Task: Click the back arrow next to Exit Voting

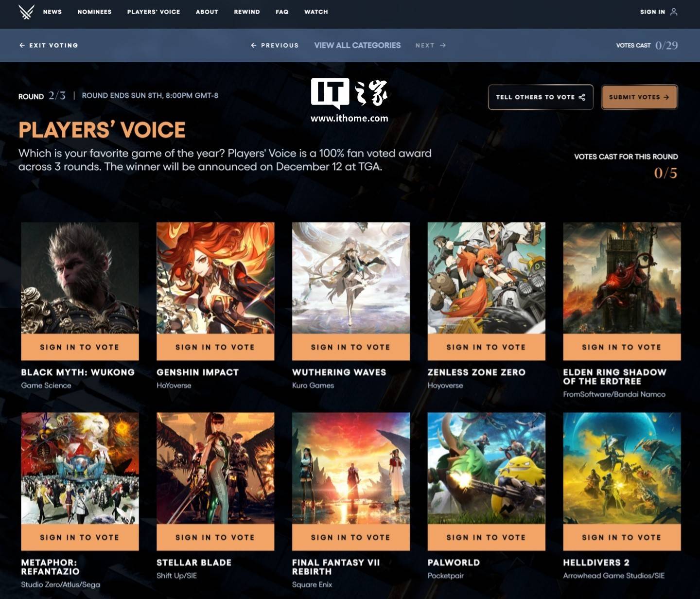Action: [22, 45]
